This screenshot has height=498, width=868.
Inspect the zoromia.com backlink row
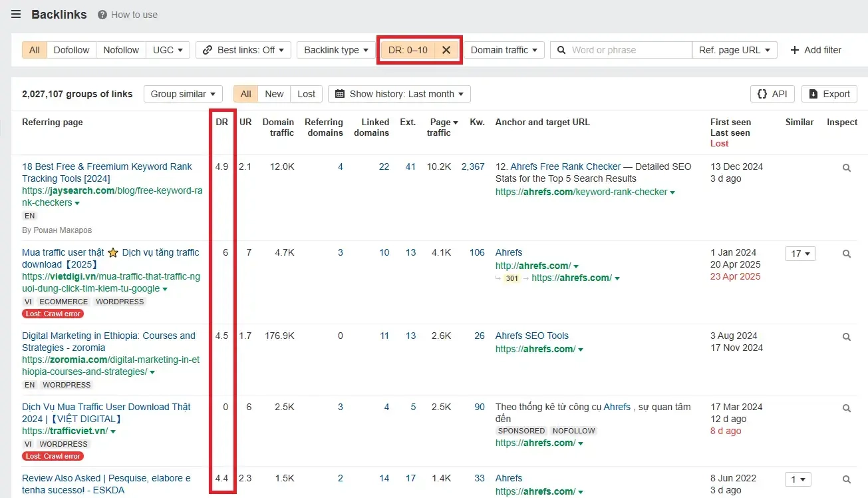[846, 337]
